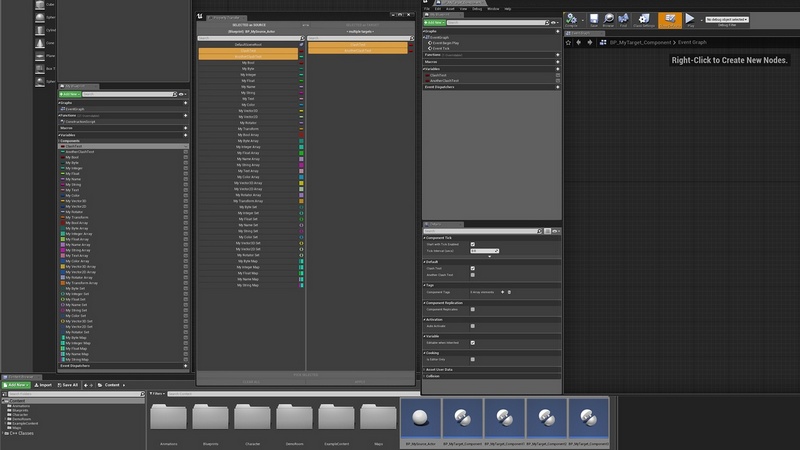The width and height of the screenshot is (800, 450).
Task: Open Browse icon in blueprint toolbar
Action: click(608, 19)
